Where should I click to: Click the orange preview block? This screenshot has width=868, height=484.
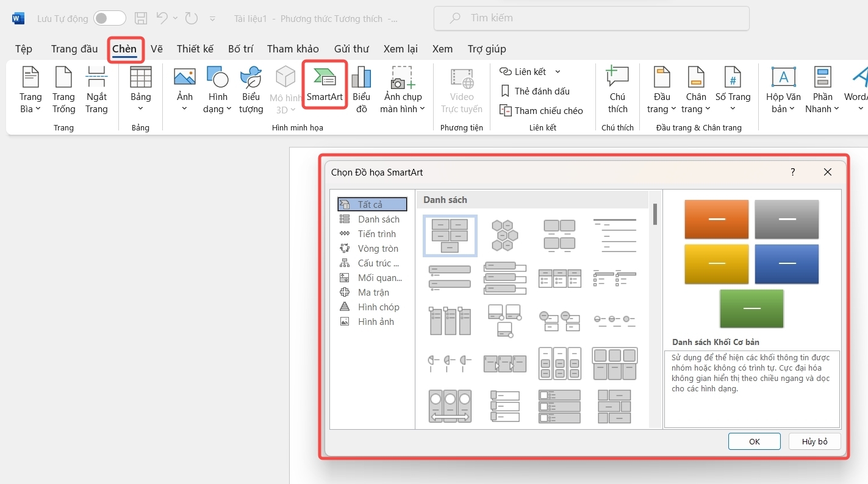717,219
